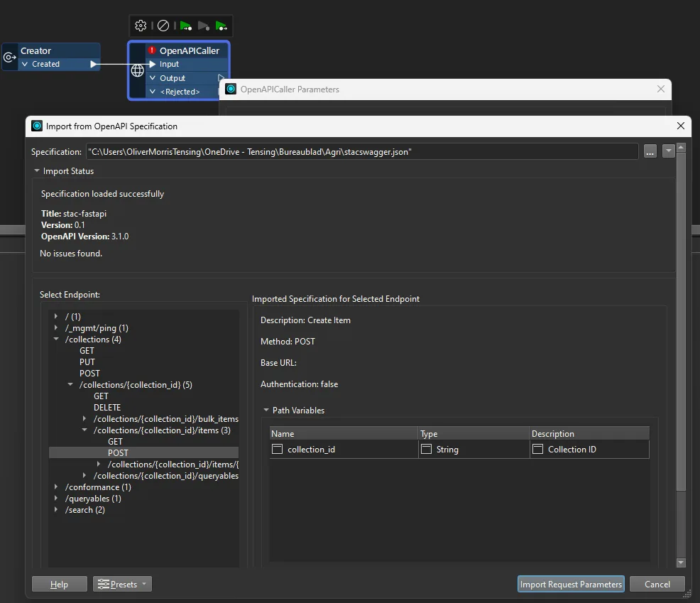Open transformer settings via gear icon
Image resolution: width=700 pixels, height=603 pixels.
[x=141, y=26]
